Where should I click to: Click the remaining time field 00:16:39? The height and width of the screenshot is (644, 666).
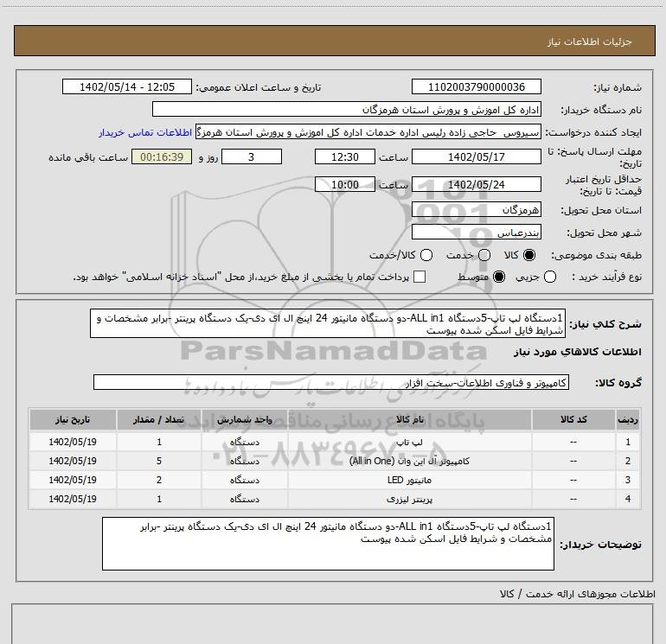tap(162, 156)
